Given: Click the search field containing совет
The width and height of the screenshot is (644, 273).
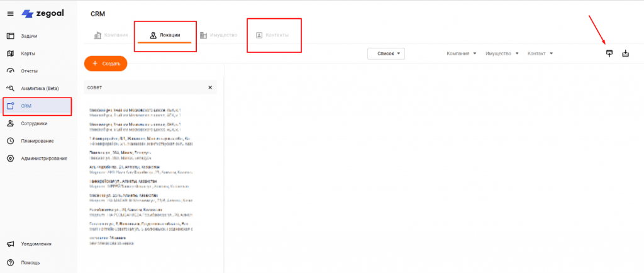Looking at the screenshot, I should (145, 87).
